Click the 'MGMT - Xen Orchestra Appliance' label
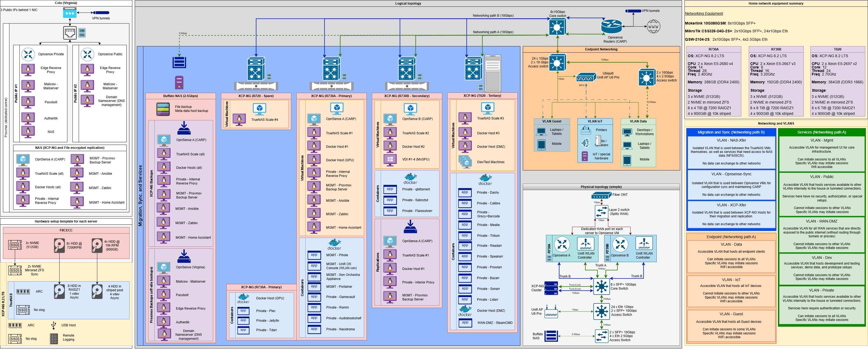Screen dimensions: 868x363 pos(343,277)
